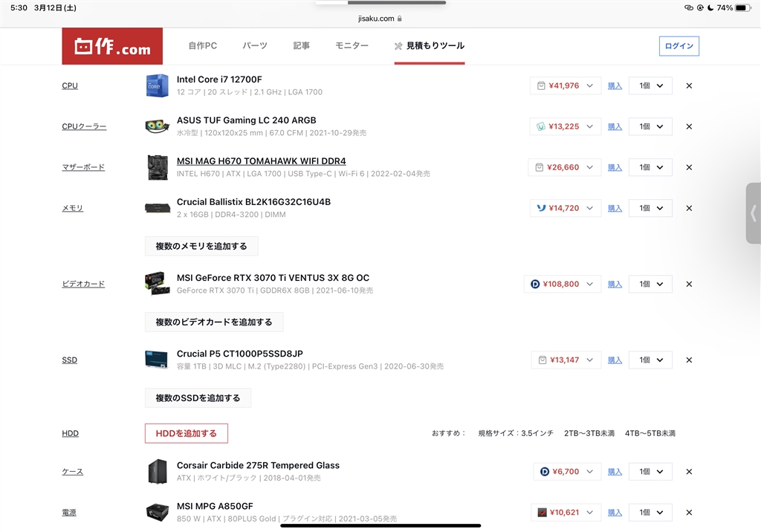Image resolution: width=761 pixels, height=532 pixels.
Task: Choose the 2TB〜3TB未満 HDD suggestion
Action: tap(589, 433)
